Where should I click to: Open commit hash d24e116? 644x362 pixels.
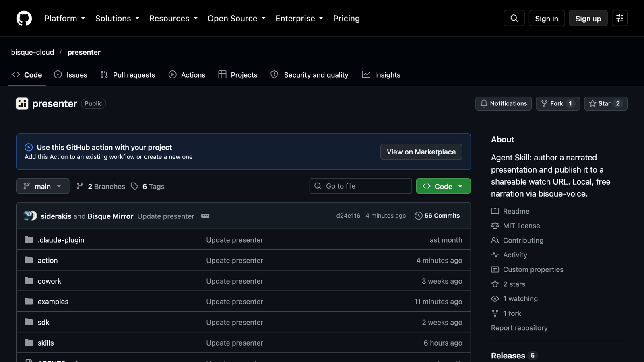[x=348, y=216]
